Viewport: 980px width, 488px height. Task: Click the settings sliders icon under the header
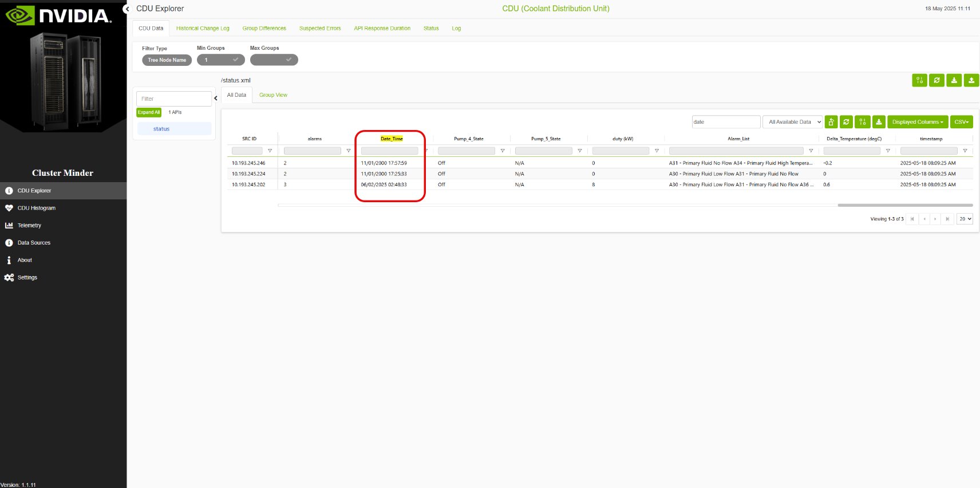pos(919,80)
